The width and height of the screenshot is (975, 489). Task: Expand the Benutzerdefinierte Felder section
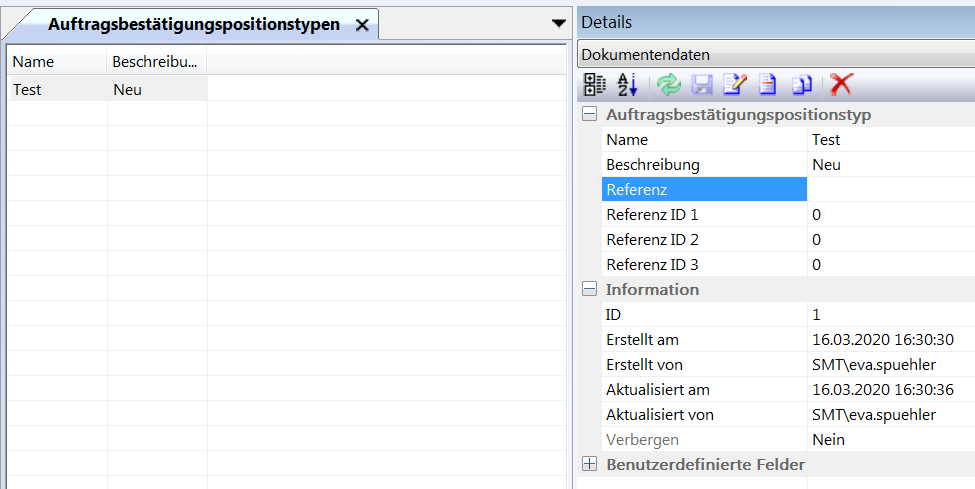coord(590,465)
